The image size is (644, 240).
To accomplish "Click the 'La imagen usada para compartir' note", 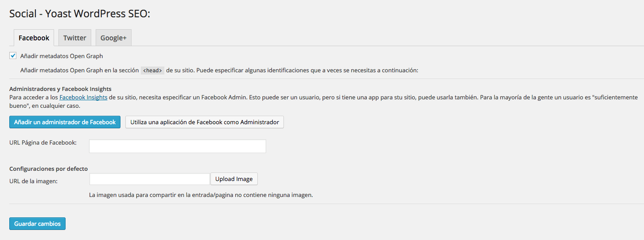I will pos(201,195).
